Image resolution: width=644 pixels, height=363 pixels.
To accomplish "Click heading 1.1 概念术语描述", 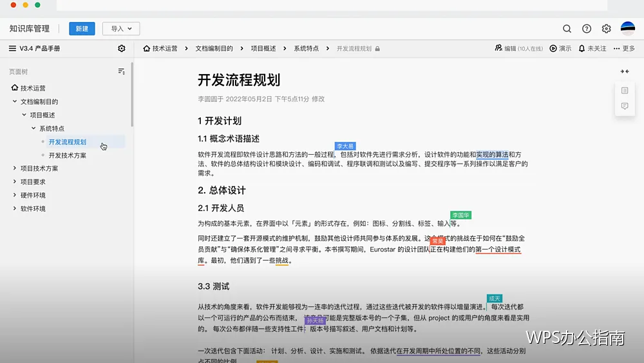I will tap(229, 139).
